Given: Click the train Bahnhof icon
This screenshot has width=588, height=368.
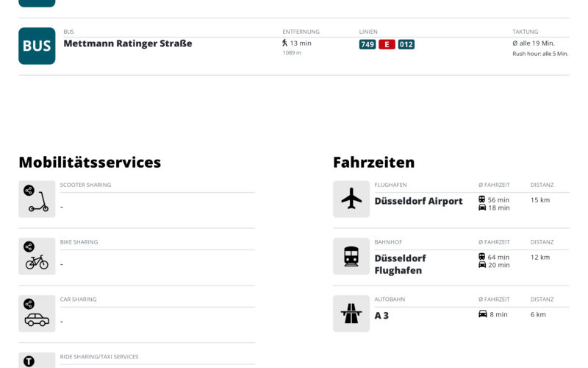Looking at the screenshot, I should pyautogui.click(x=351, y=256).
